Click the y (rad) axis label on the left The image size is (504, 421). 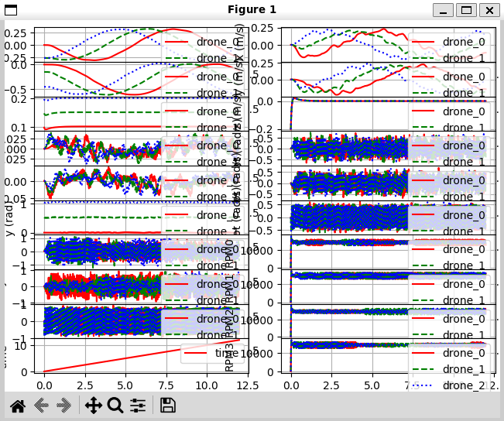click(x=9, y=218)
